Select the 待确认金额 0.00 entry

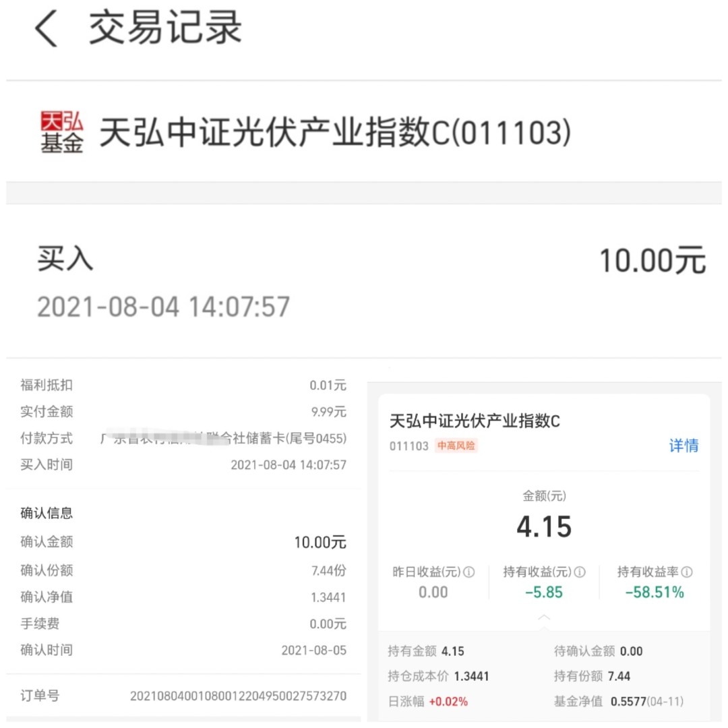(598, 651)
